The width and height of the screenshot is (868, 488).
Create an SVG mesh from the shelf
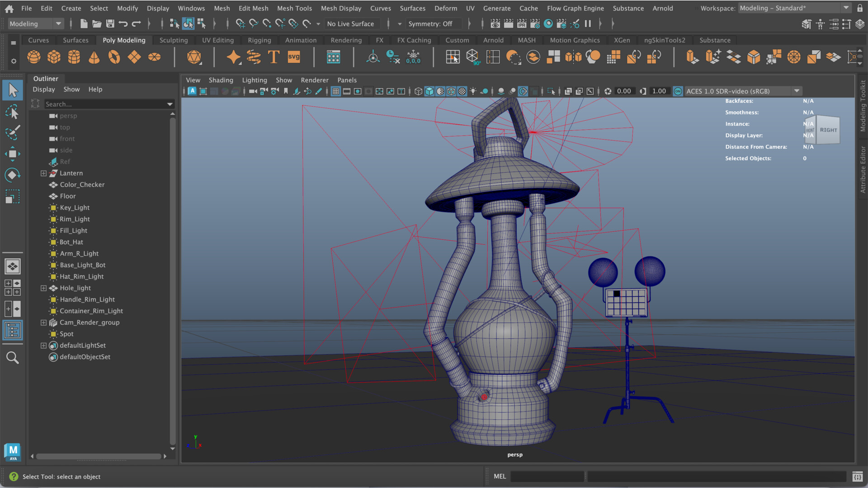pyautogui.click(x=293, y=57)
